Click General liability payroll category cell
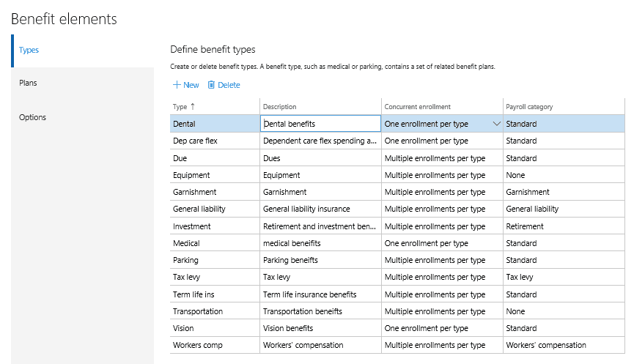This screenshot has width=634, height=364. coord(564,209)
